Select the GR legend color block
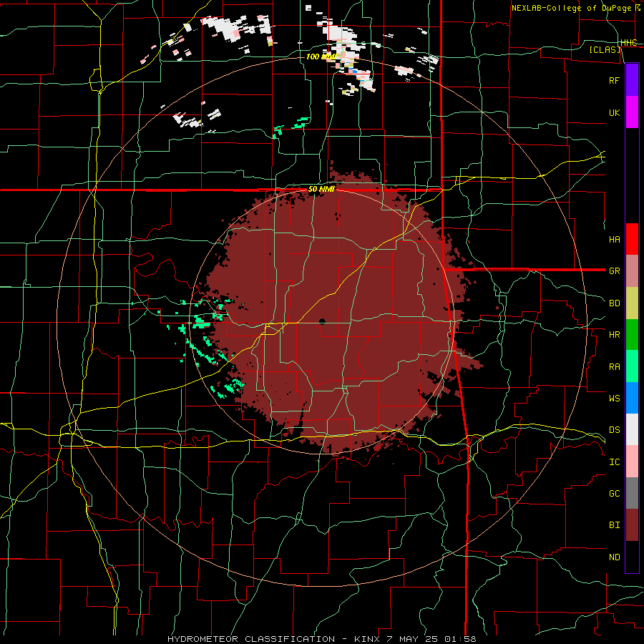Screen dimensions: 644x644 coord(632,271)
